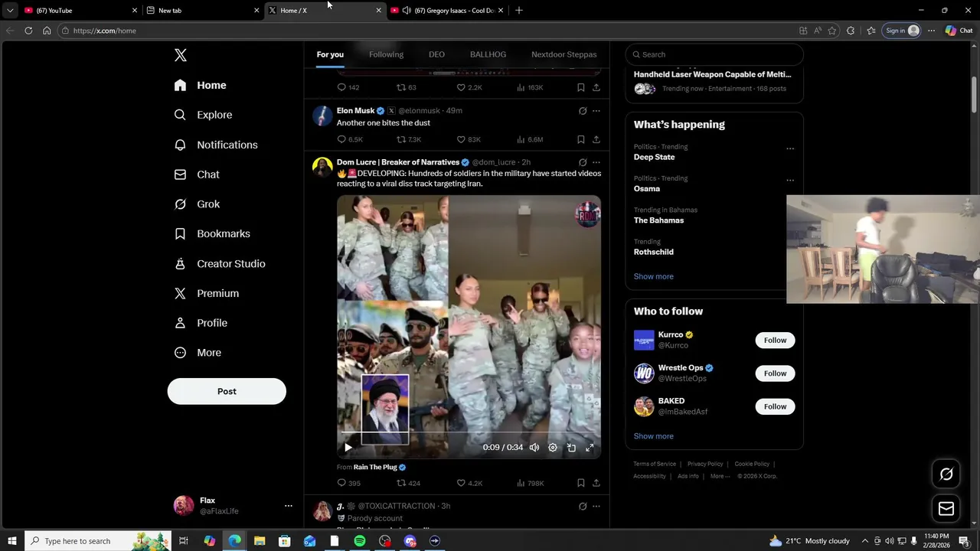The width and height of the screenshot is (980, 551).
Task: Open Grok from the sidebar
Action: click(197, 204)
